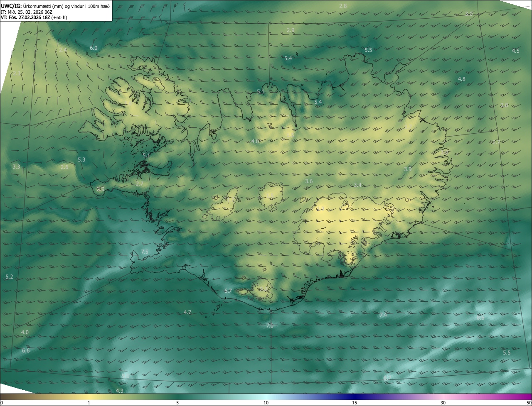This screenshot has height=406, width=532.
Task: Click the 6.0 value label on the map
Action: pos(94,48)
